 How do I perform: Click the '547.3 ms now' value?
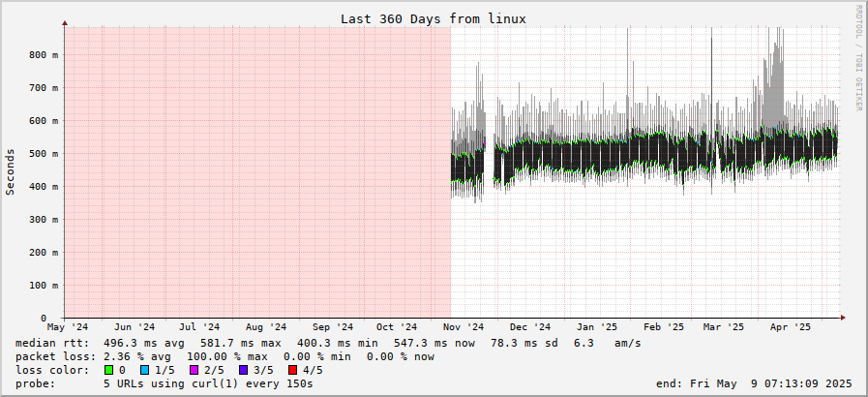pyautogui.click(x=434, y=344)
